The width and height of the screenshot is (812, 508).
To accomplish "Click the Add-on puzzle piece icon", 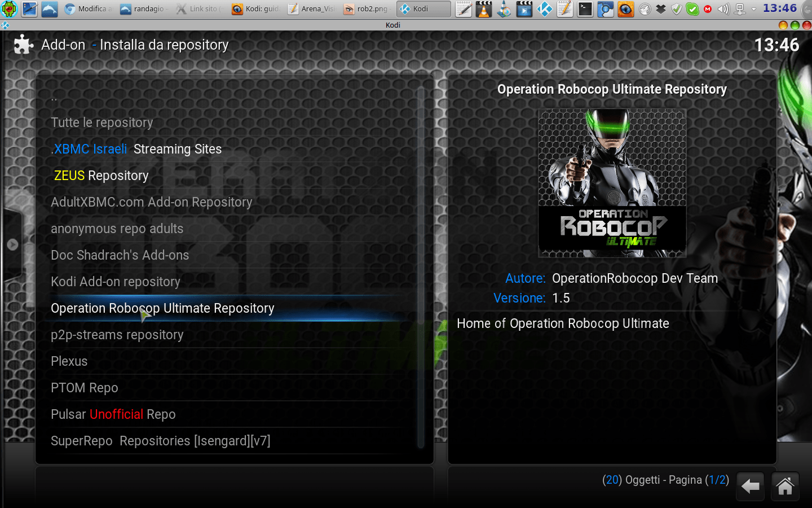I will point(24,45).
